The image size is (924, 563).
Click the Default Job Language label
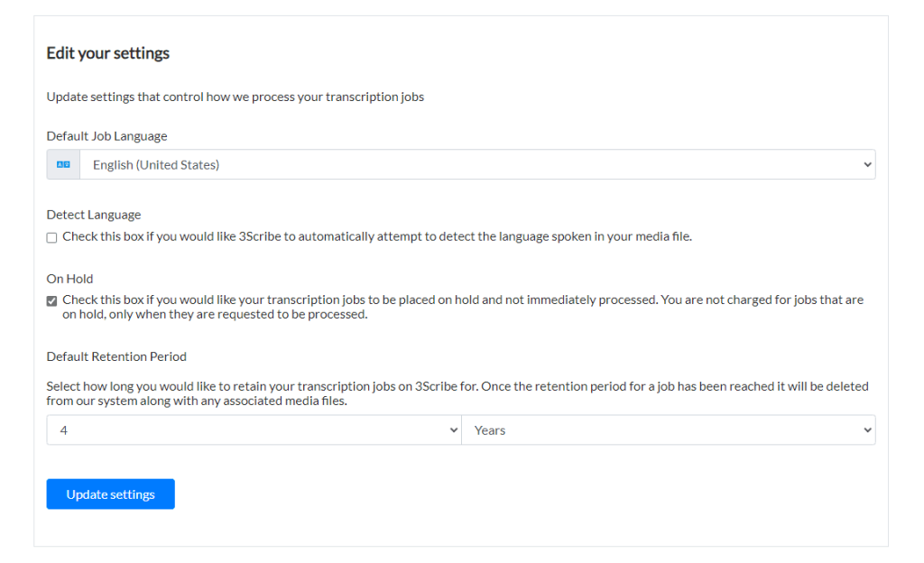[x=106, y=136]
